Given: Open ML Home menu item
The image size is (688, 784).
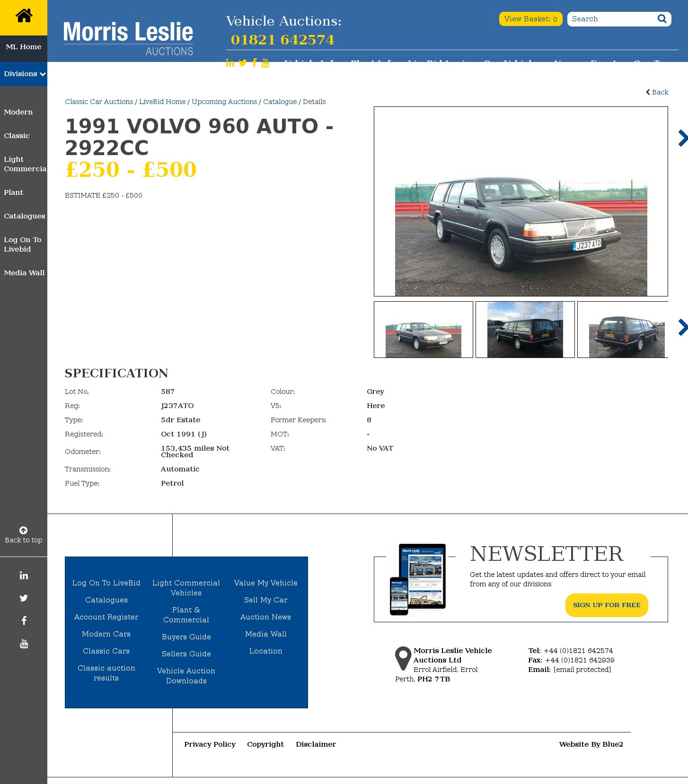Looking at the screenshot, I should click(x=24, y=47).
